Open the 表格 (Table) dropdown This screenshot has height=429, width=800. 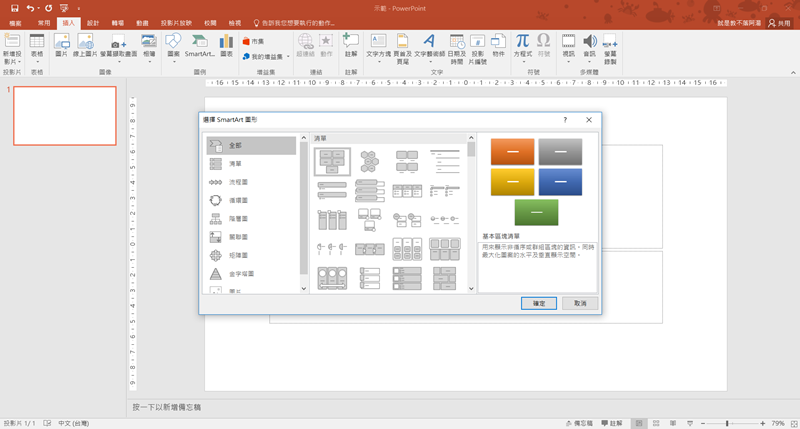pos(37,46)
